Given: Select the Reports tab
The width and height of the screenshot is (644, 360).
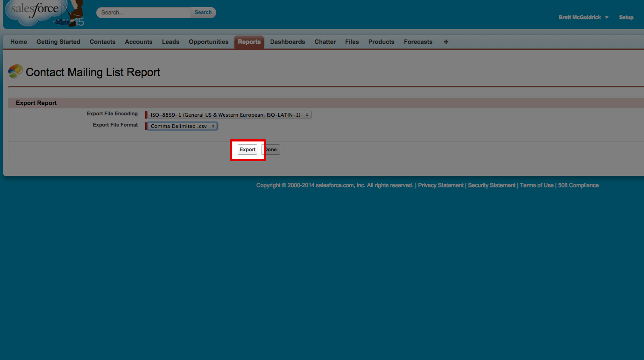Looking at the screenshot, I should point(249,42).
